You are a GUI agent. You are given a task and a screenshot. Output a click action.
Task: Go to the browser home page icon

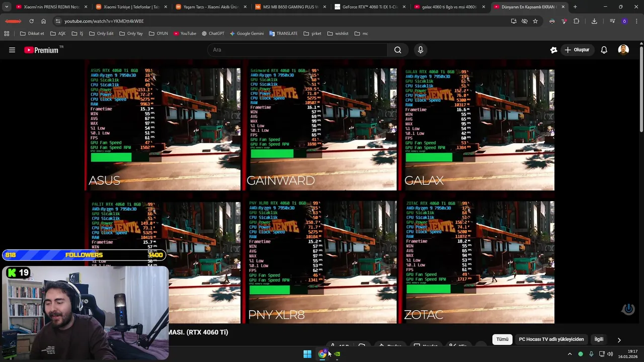[x=44, y=21]
